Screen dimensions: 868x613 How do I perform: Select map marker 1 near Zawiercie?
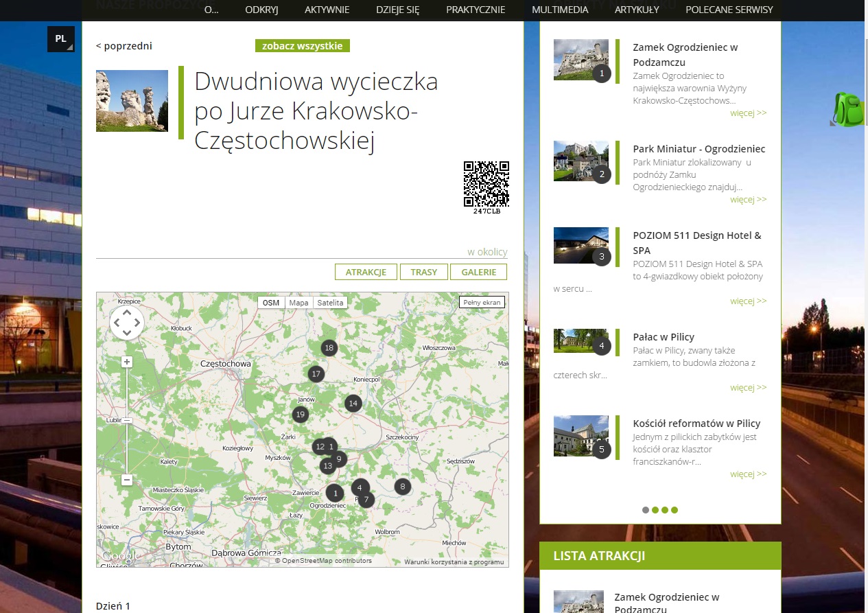click(334, 493)
